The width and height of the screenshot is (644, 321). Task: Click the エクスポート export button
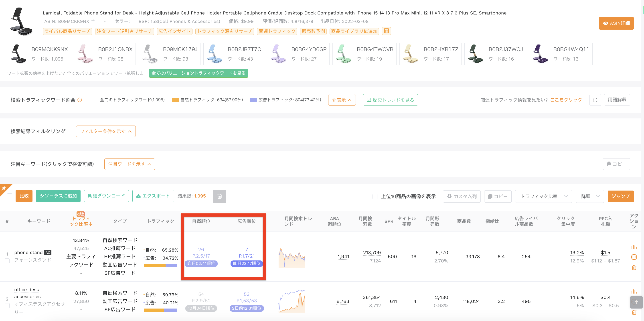(x=153, y=196)
